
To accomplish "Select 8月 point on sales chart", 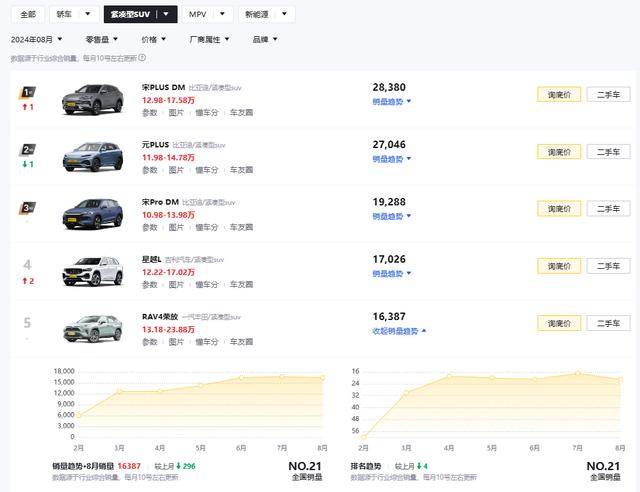I will tap(322, 378).
